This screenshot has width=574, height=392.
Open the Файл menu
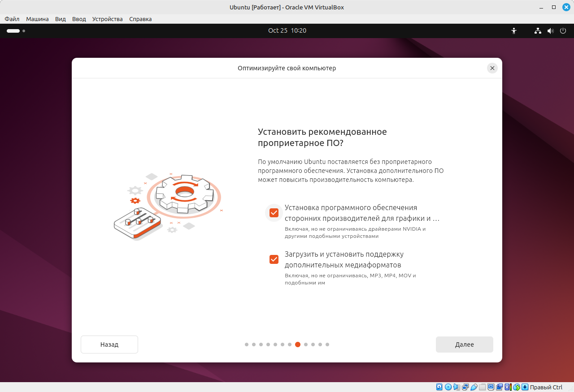click(12, 19)
